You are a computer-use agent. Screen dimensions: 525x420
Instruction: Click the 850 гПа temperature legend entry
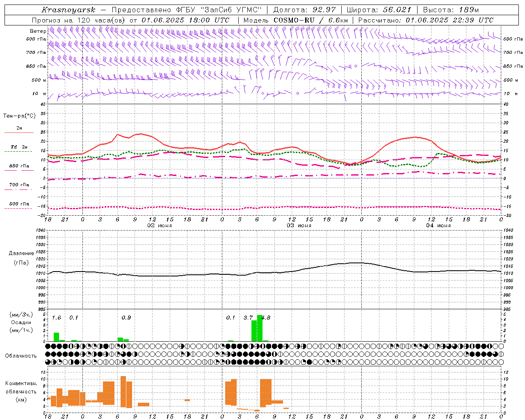point(19,166)
